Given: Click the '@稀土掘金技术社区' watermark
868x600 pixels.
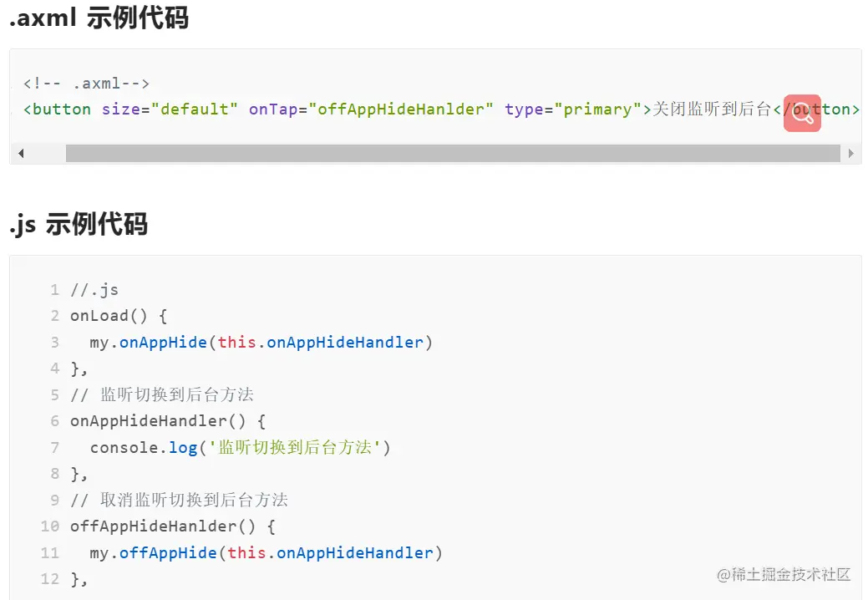Looking at the screenshot, I should pyautogui.click(x=784, y=575).
